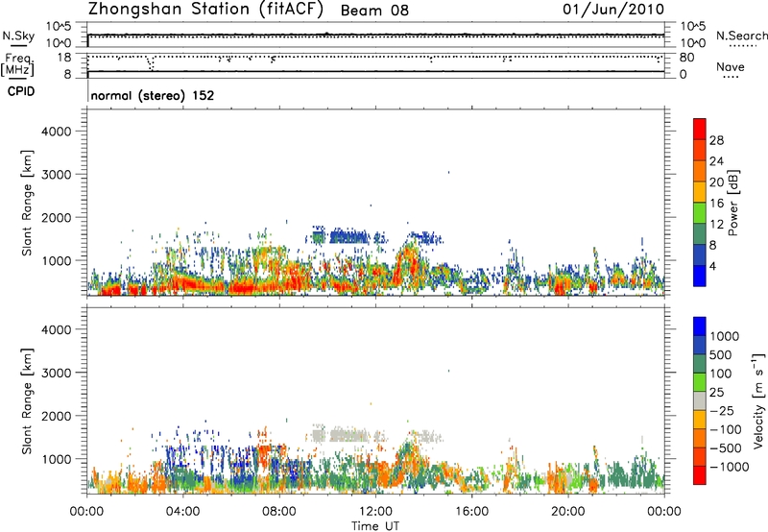Click the 4000 km tick on power panel

click(56, 132)
